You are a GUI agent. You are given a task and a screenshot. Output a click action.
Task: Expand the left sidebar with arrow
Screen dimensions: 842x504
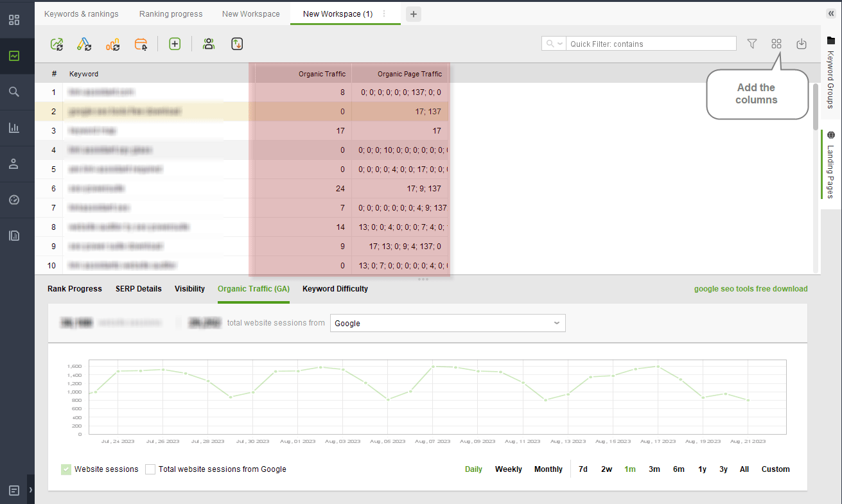pos(31,490)
